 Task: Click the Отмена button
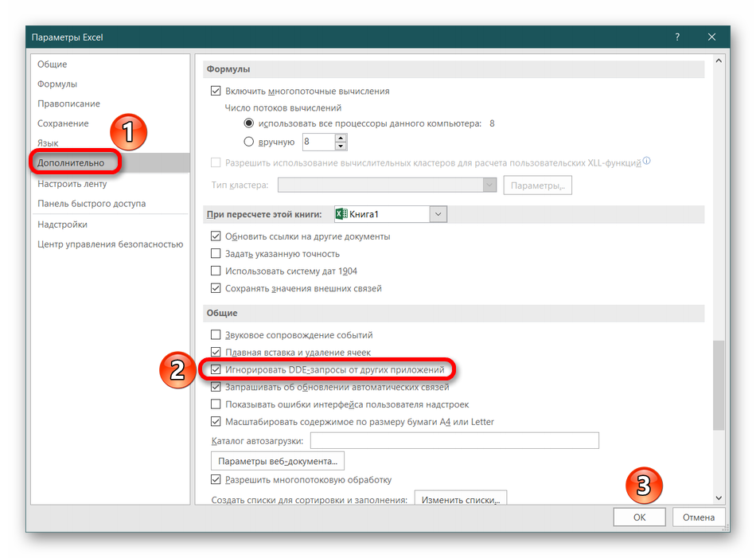click(699, 517)
